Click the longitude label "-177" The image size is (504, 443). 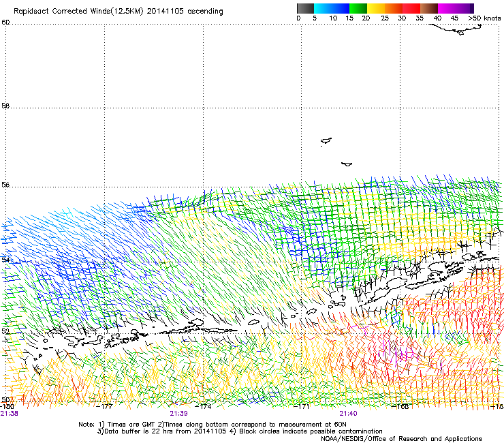tap(105, 406)
